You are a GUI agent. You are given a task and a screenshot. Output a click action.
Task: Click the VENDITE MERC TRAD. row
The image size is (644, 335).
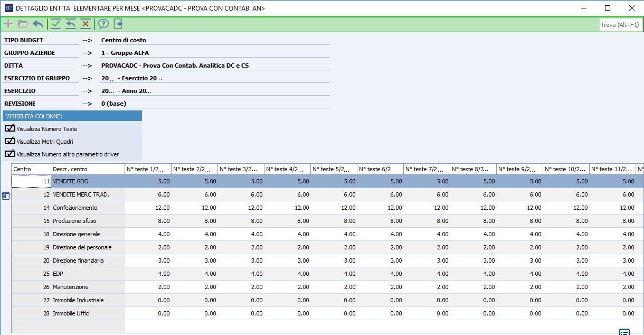(x=81, y=194)
